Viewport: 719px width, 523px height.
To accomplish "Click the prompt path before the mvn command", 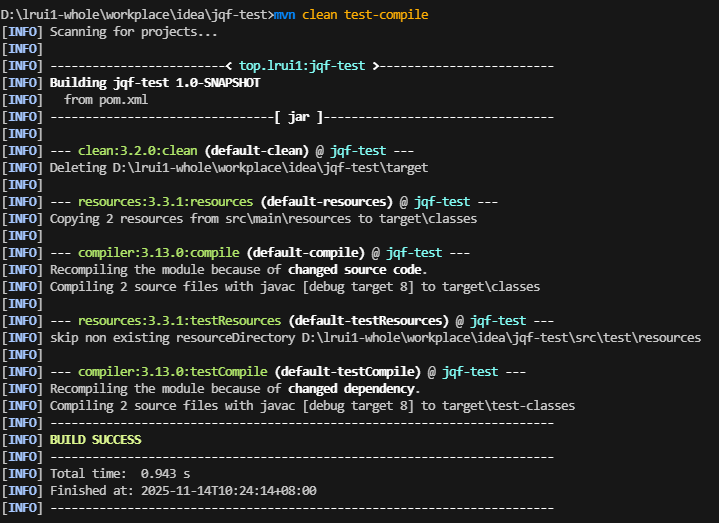I will (x=135, y=15).
